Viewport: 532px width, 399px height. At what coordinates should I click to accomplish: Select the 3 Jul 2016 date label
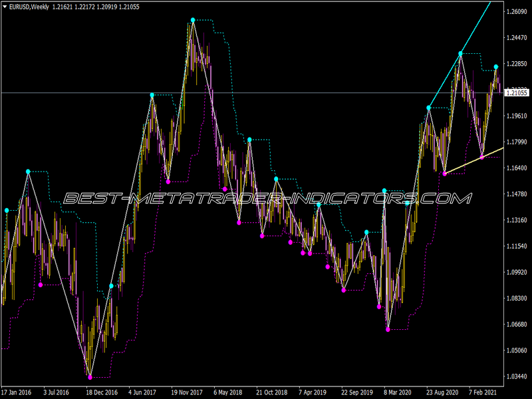(56, 392)
